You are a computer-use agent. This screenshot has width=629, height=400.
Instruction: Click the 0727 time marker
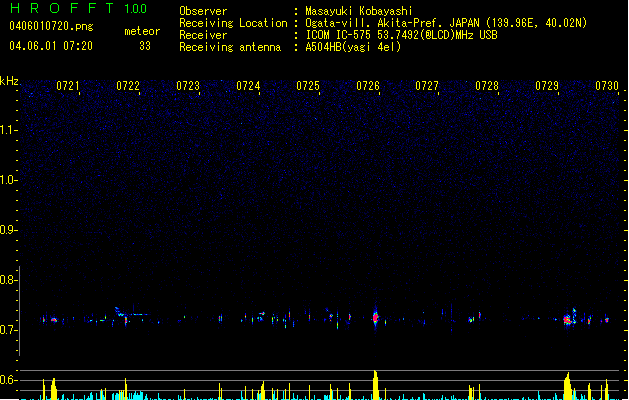pos(427,86)
